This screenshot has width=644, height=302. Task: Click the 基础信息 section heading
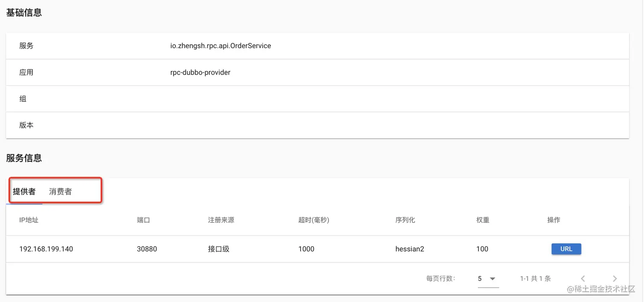tap(24, 12)
